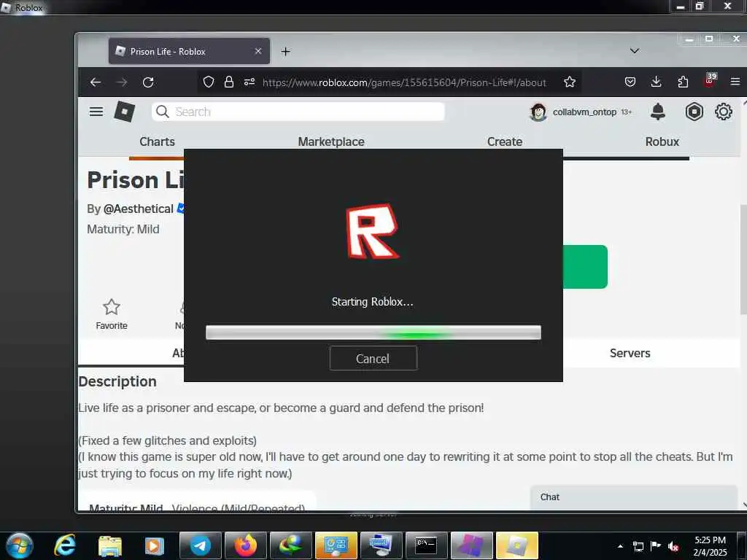The image size is (747, 560).
Task: Bookmark this page with the star
Action: 569,82
